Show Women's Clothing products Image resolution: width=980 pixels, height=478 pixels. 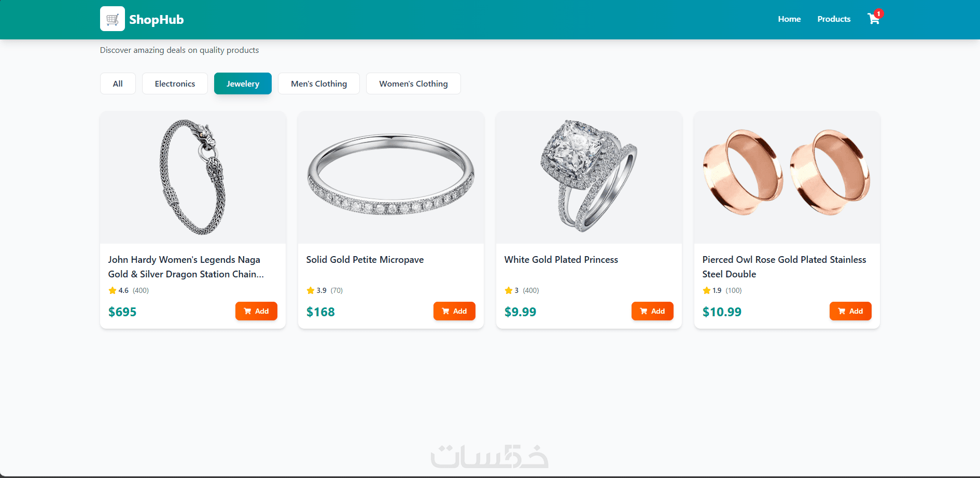[413, 83]
